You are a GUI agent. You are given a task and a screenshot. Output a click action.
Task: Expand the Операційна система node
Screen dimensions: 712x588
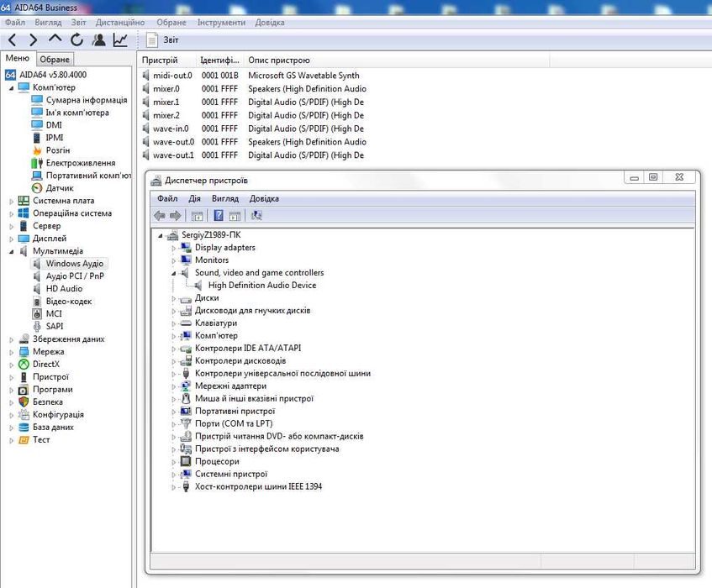pyautogui.click(x=12, y=213)
